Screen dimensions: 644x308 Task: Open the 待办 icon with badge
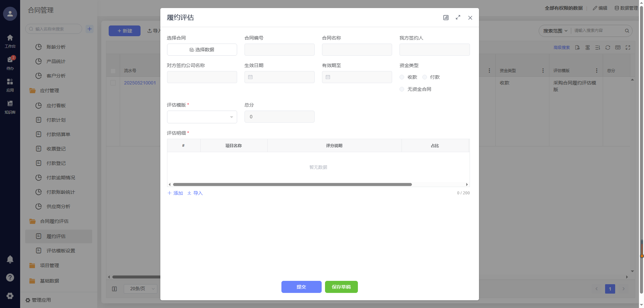pos(10,62)
